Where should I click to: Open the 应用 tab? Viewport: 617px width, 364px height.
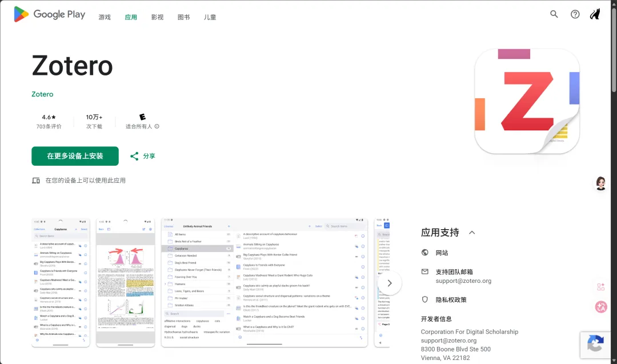[x=131, y=17]
